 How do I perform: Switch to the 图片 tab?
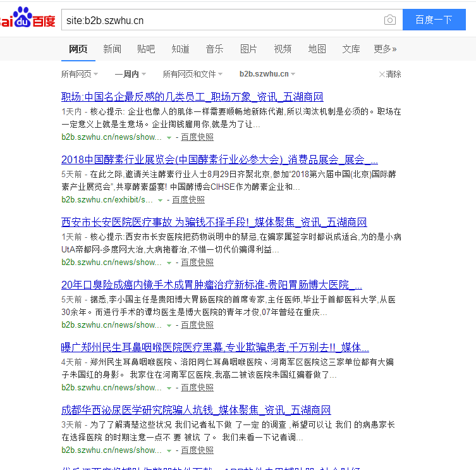[248, 49]
